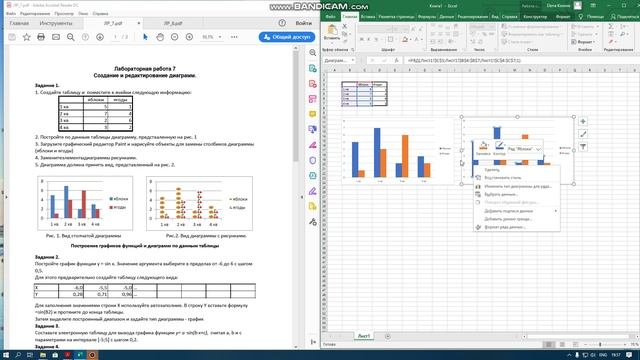Open Acrobat Главная tab

click(19, 23)
